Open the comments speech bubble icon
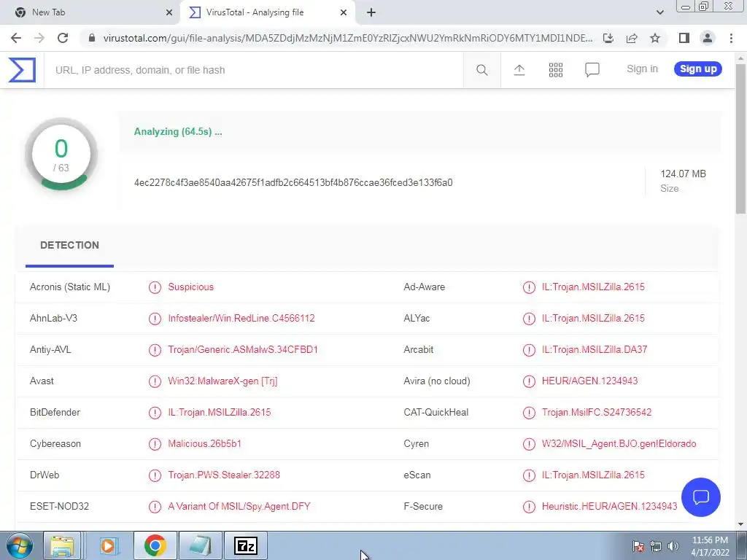The width and height of the screenshot is (747, 560). tap(592, 70)
